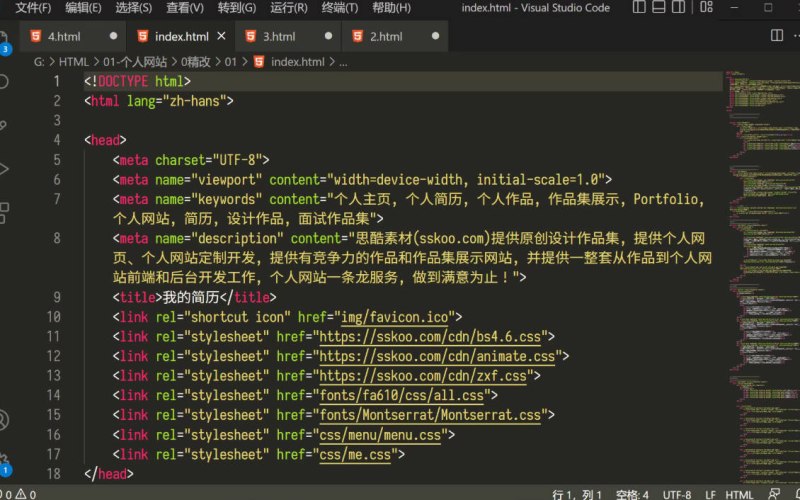Expand the breadcrumb ellipsis symbol list
This screenshot has width=800, height=500.
tap(343, 63)
